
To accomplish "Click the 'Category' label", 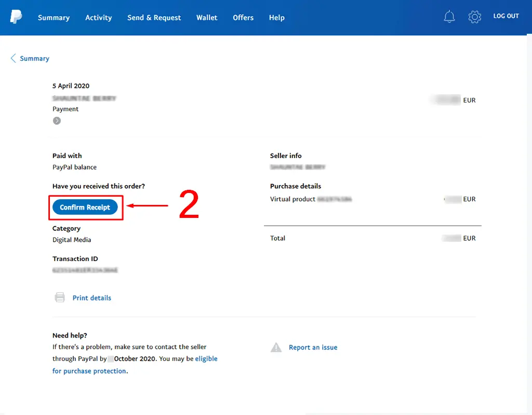I will pyautogui.click(x=66, y=228).
